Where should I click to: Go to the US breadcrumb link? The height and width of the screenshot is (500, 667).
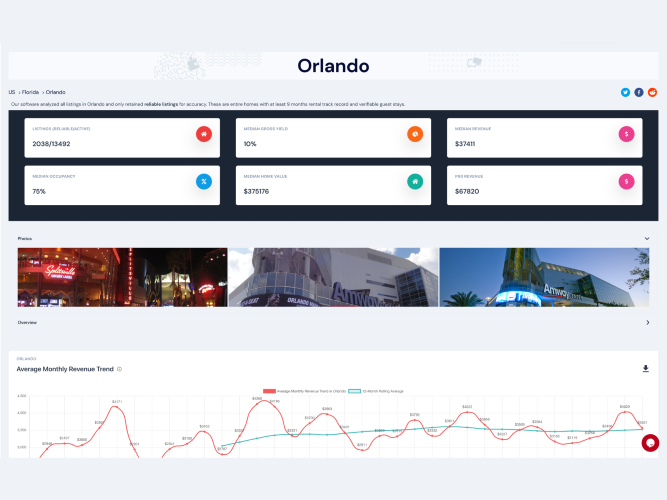point(12,92)
